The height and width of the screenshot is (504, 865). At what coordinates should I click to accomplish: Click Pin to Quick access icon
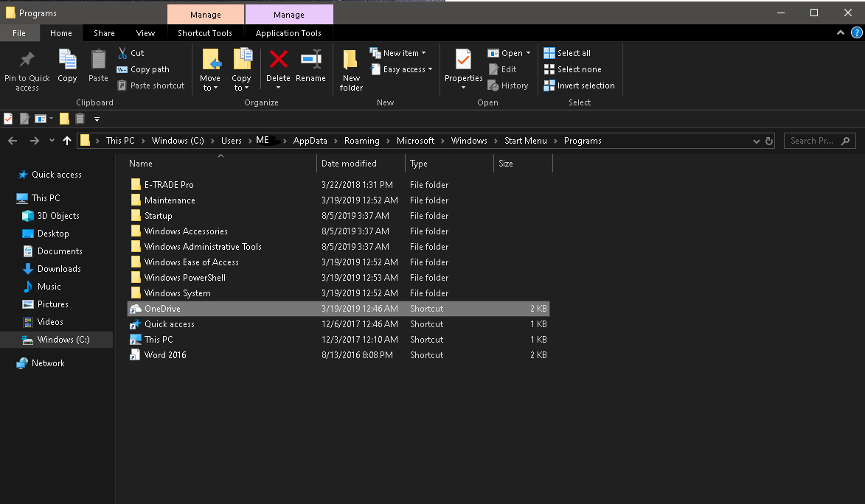click(27, 60)
